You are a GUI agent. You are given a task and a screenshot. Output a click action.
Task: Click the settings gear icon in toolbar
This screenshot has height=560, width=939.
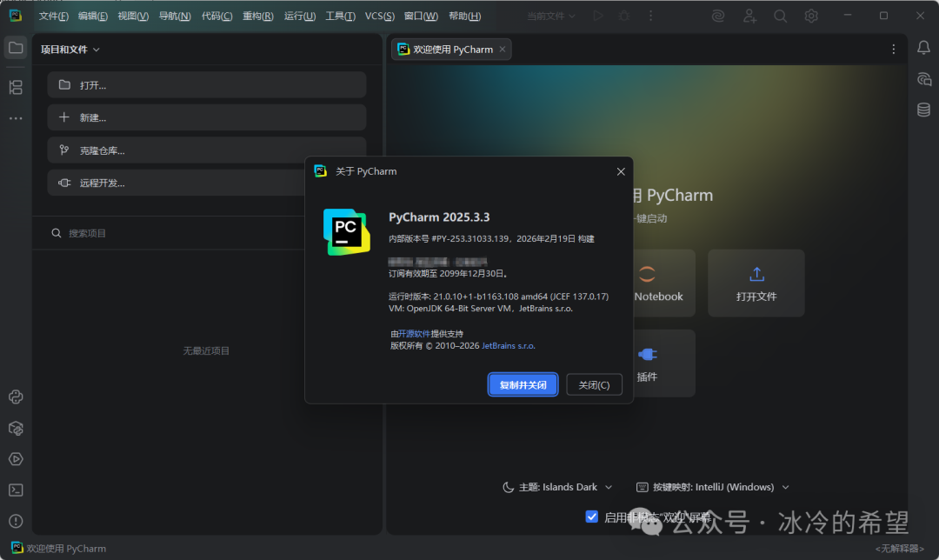[x=811, y=16]
